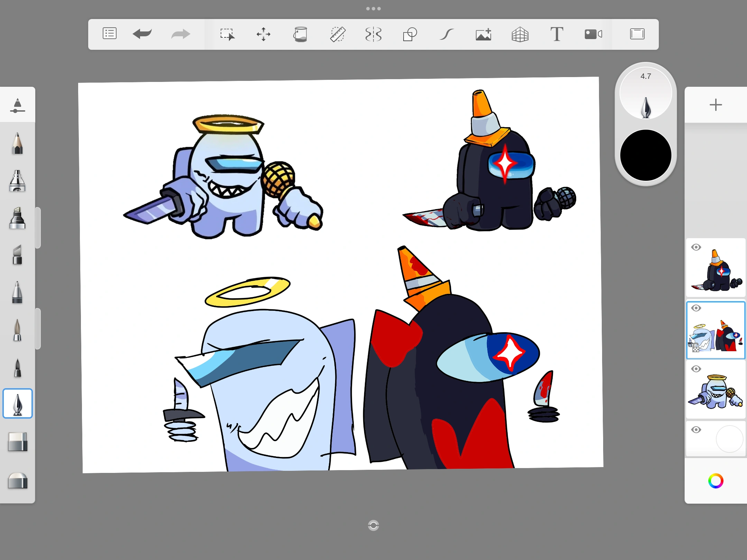Select the move/transform tool
This screenshot has width=747, height=560.
pos(264,35)
